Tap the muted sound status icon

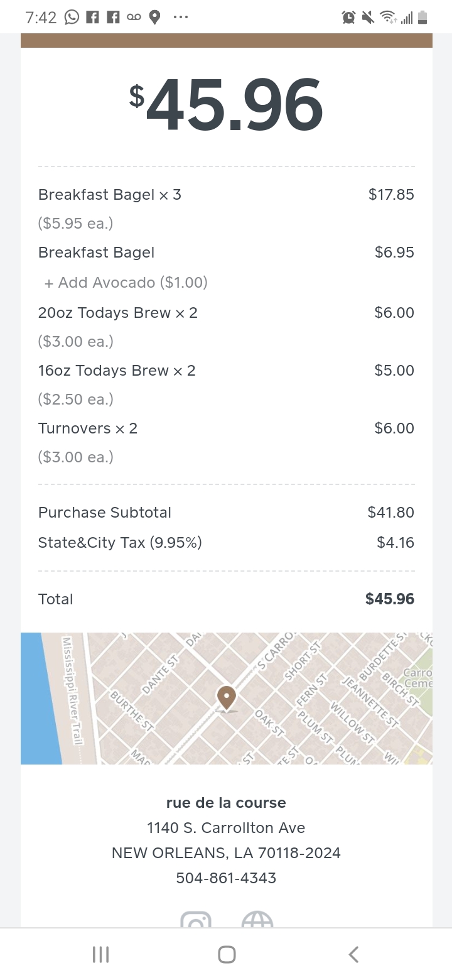368,17
